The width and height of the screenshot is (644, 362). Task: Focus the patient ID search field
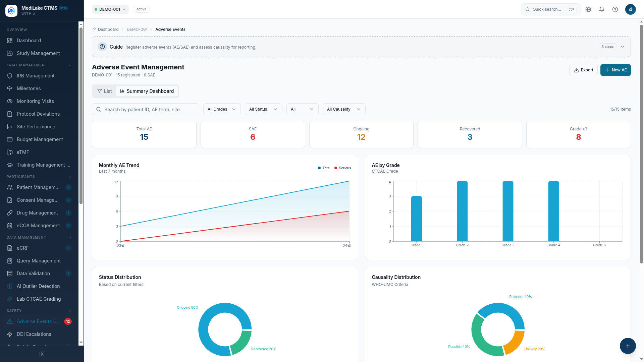(146, 109)
